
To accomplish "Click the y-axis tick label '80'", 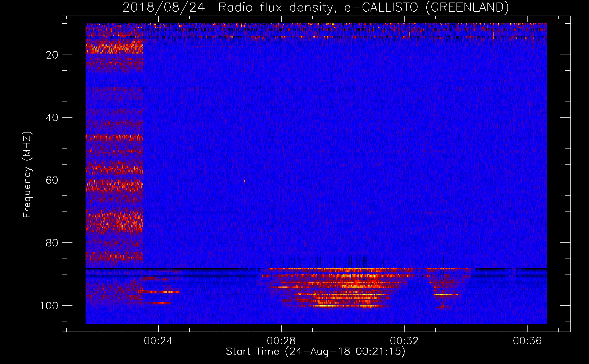I will point(52,243).
